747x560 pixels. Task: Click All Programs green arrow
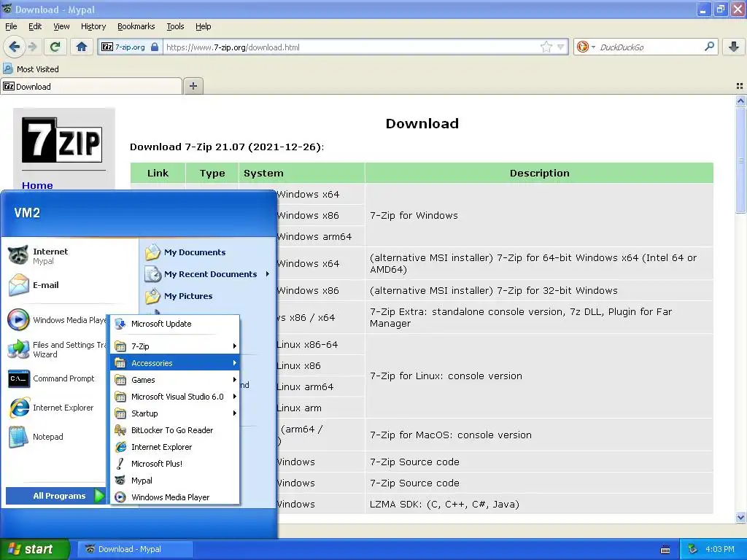click(x=99, y=496)
